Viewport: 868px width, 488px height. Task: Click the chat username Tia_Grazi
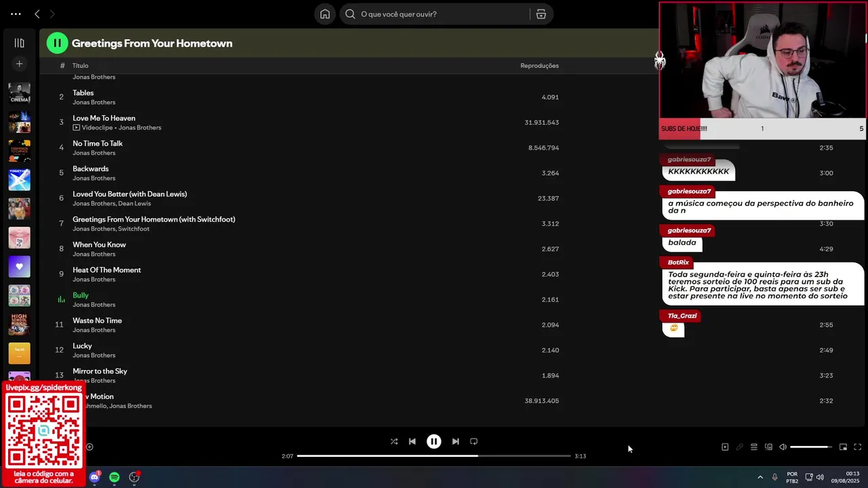[682, 316]
